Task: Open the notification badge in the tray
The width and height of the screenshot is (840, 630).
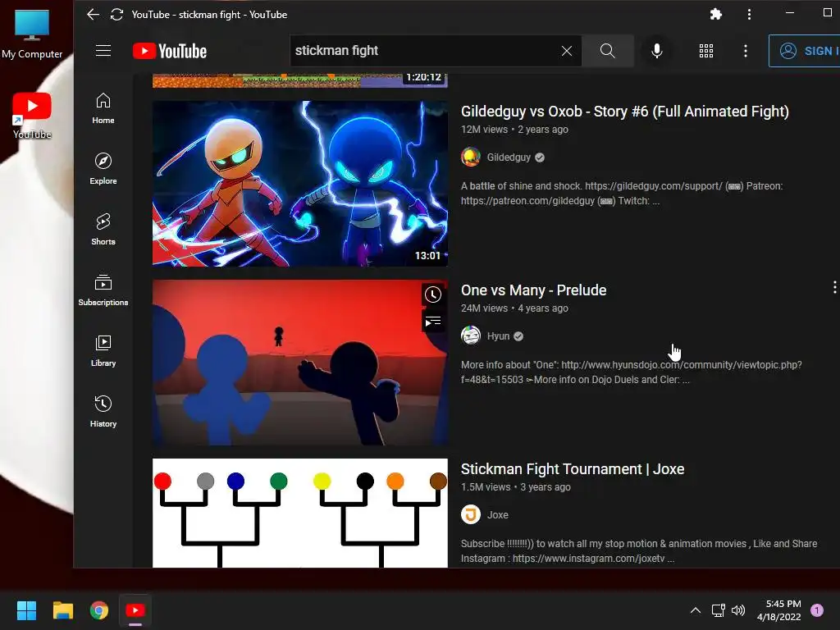Action: click(x=817, y=610)
